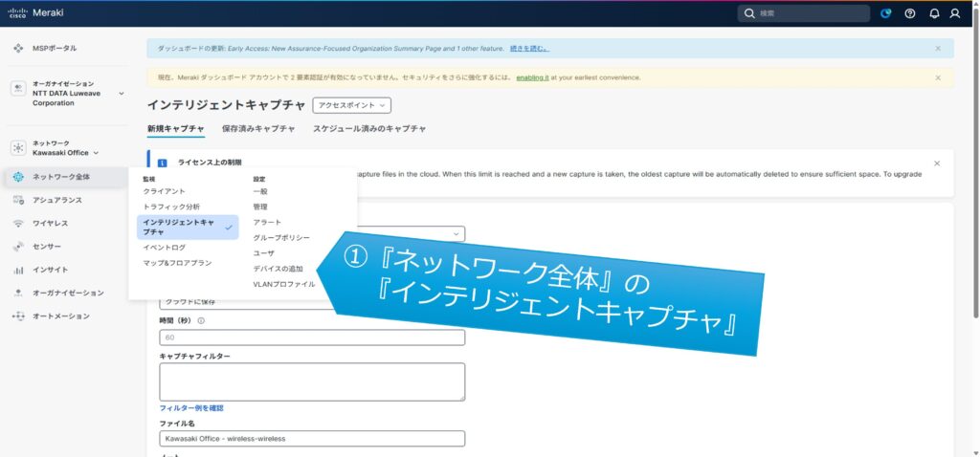This screenshot has height=457, width=980.
Task: Open the user account profile icon
Action: 954,13
